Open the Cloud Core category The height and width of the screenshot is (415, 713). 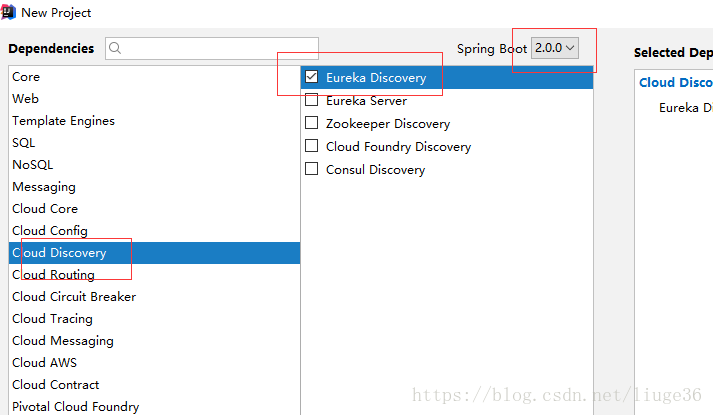tap(155, 209)
